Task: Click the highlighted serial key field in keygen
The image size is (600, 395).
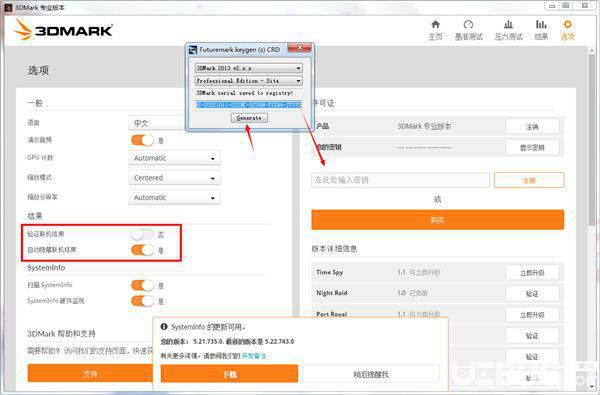Action: click(x=249, y=104)
